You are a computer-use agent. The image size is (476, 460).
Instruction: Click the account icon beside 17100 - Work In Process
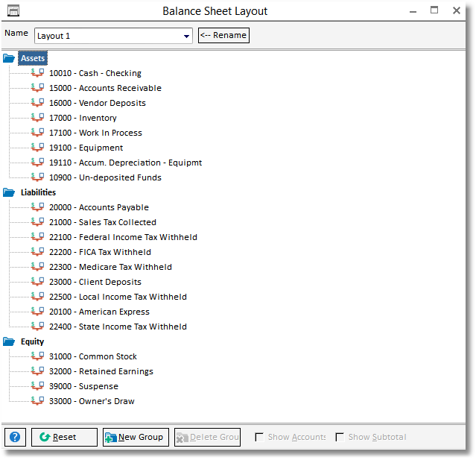[x=38, y=133]
